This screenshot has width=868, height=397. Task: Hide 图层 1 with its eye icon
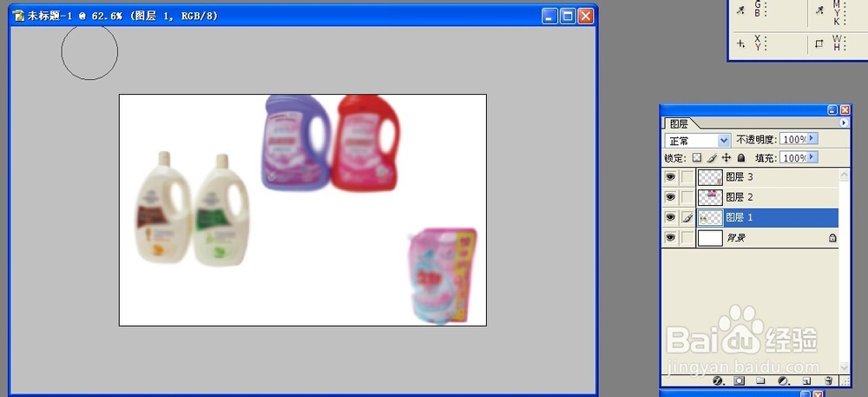[670, 217]
